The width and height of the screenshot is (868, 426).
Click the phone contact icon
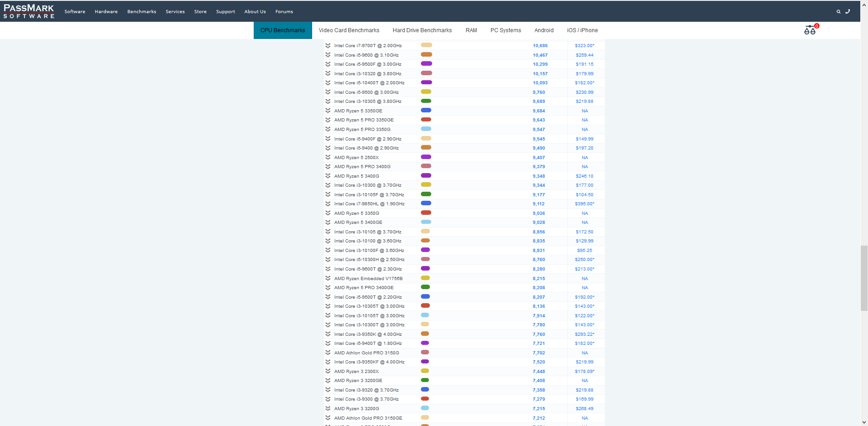click(848, 12)
